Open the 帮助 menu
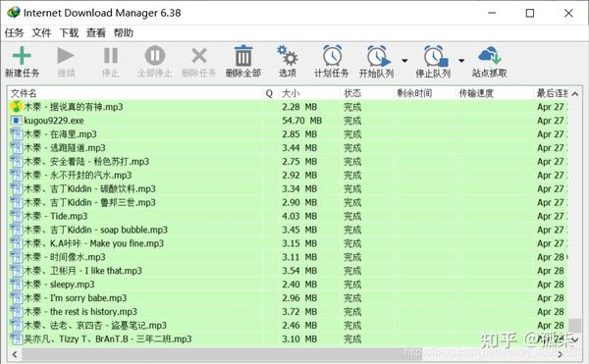589x364 pixels. [124, 33]
